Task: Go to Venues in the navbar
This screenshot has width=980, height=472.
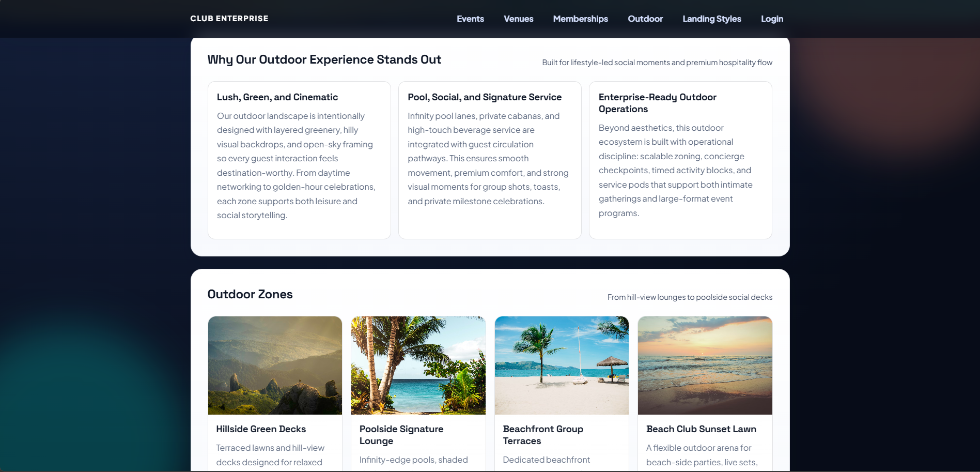Action: 518,19
